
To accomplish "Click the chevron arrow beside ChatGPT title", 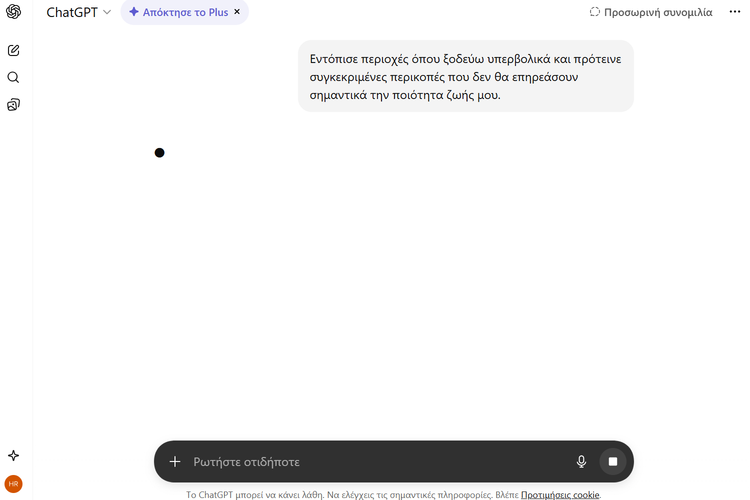I will pos(107,12).
